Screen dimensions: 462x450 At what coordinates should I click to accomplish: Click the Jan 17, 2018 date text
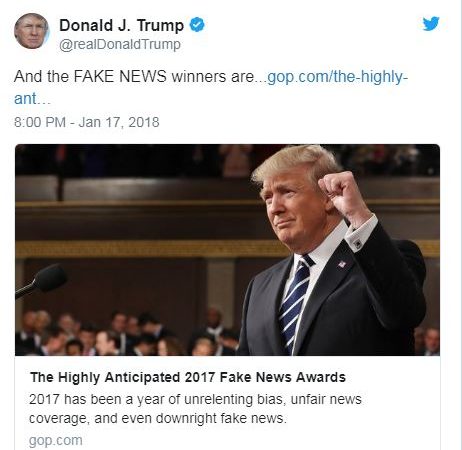119,122
